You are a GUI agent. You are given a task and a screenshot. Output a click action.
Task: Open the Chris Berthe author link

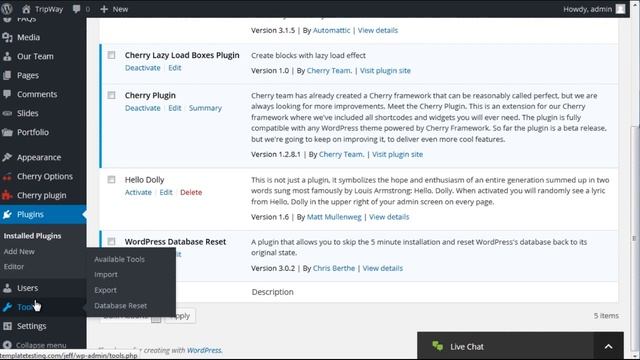click(334, 268)
